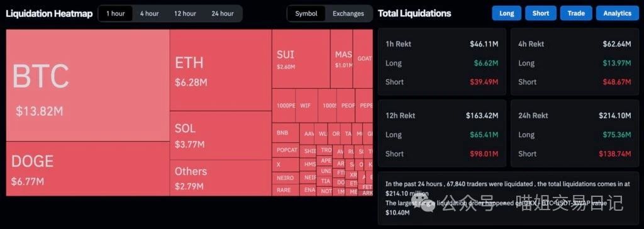Select the SOL $3.77M heatmap tile
This screenshot has height=229, width=644.
pyautogui.click(x=221, y=135)
